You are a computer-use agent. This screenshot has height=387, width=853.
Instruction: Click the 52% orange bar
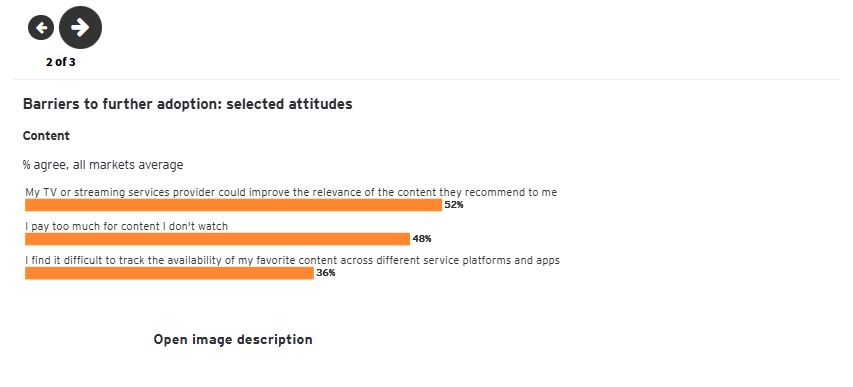click(233, 205)
